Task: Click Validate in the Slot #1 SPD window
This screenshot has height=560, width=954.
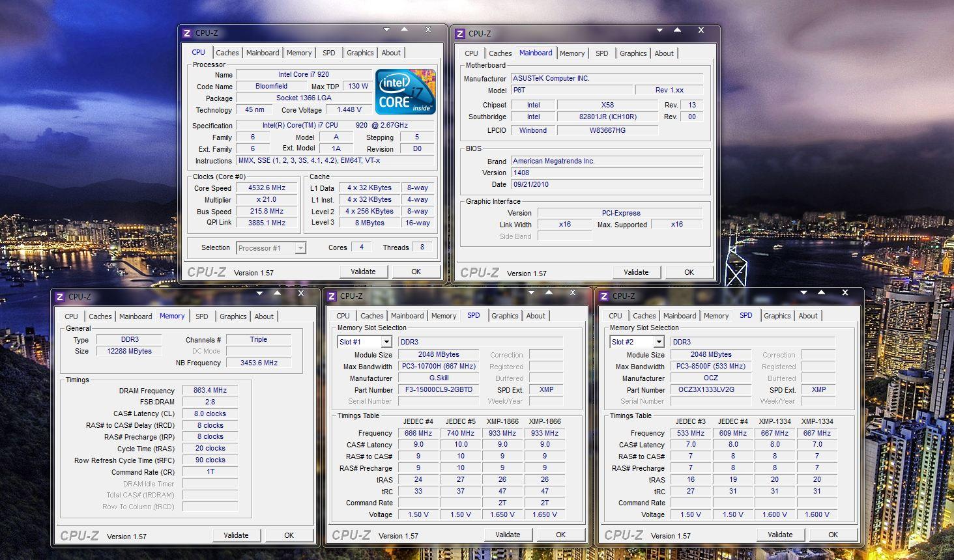Action: pyautogui.click(x=508, y=535)
